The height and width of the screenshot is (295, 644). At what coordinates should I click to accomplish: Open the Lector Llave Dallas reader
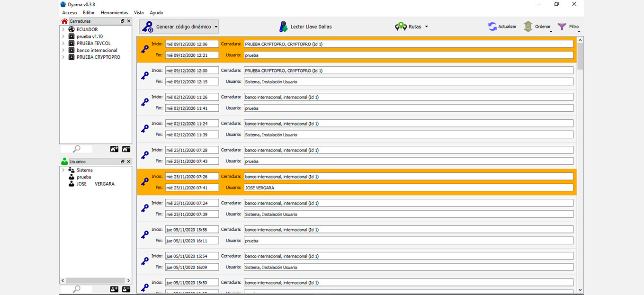[x=305, y=27]
